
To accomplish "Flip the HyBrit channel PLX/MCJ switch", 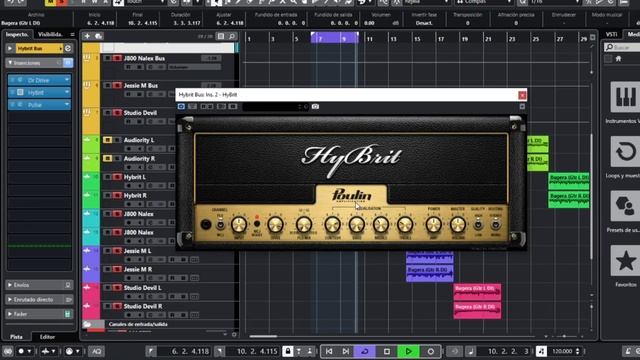I will coord(220,224).
